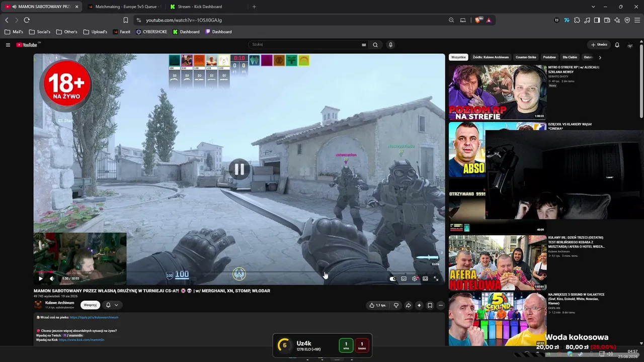
Task: Toggle the autoplay switch in the player
Action: (393, 279)
